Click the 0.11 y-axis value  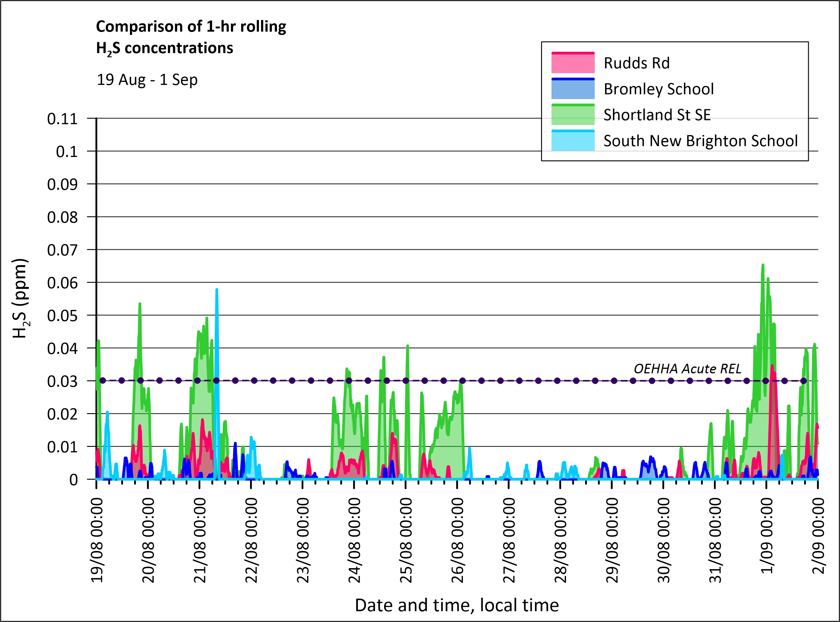click(x=62, y=119)
